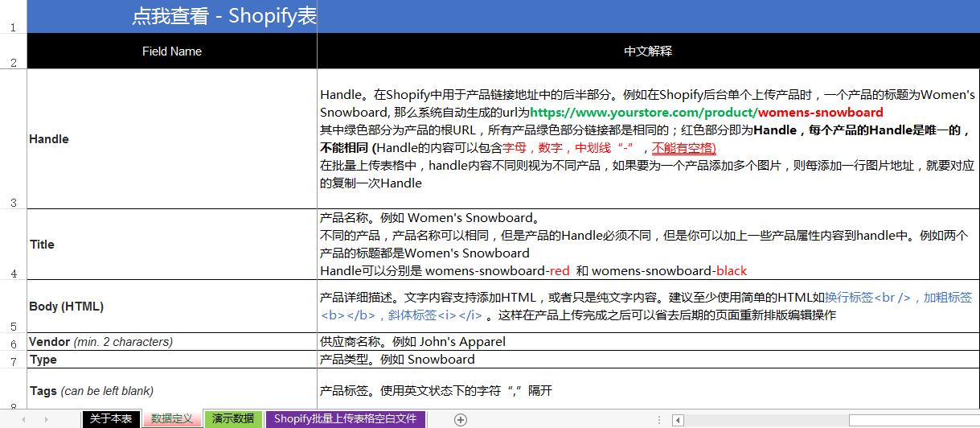Select the Field Name header cell
Screen dimensions: 980x428
172,51
